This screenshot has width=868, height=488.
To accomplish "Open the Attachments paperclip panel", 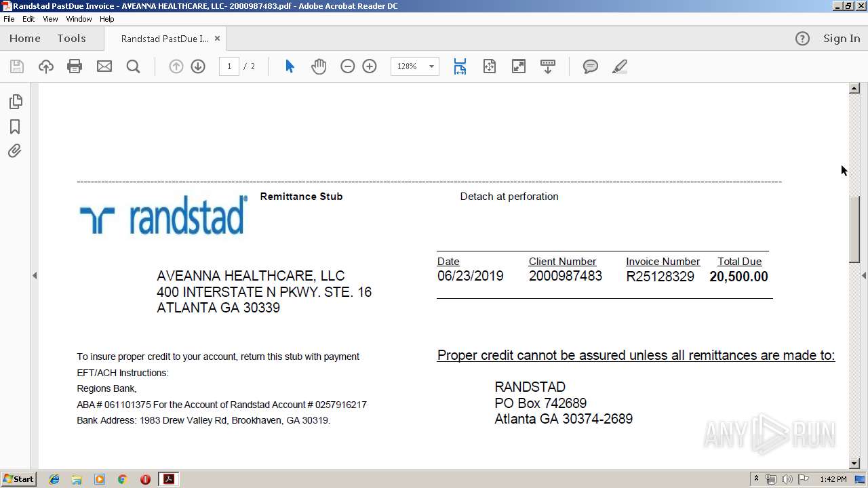I will tap(15, 150).
